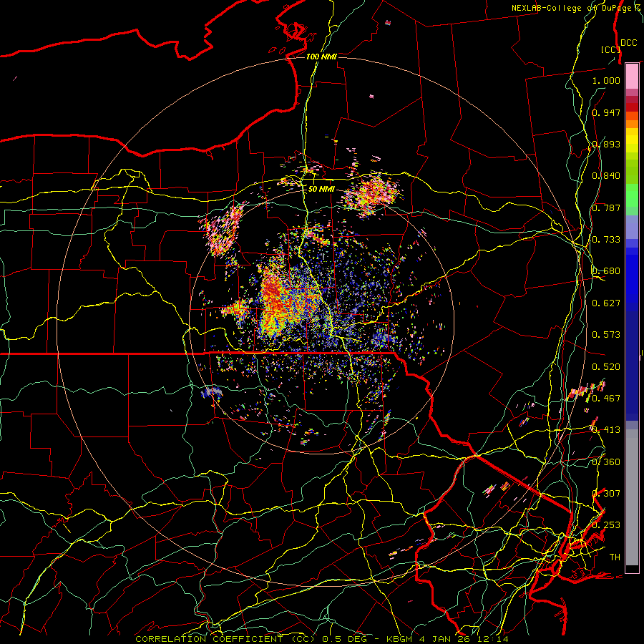Click the 0.307 scale value
The image size is (644, 644).
tap(606, 494)
